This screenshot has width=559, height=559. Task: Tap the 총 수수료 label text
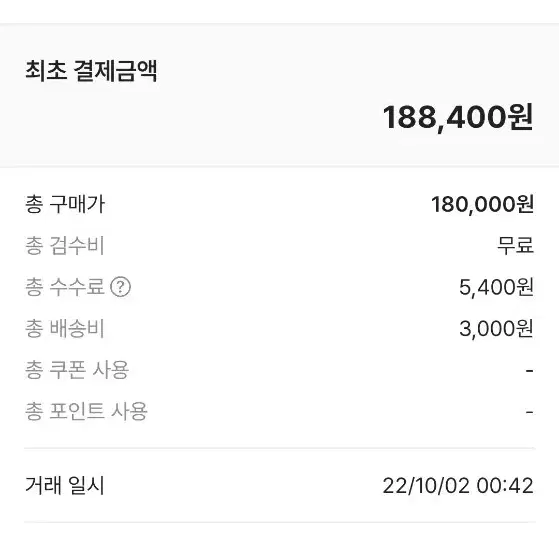tap(65, 287)
